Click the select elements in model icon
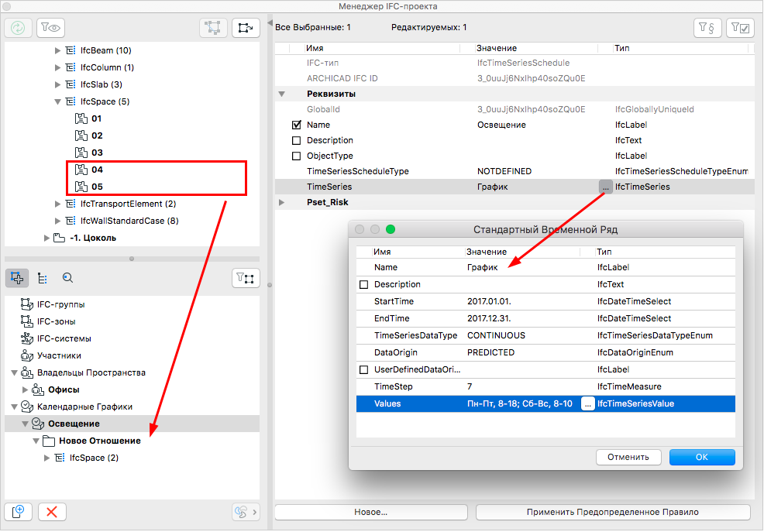The image size is (764, 532). pos(213,28)
